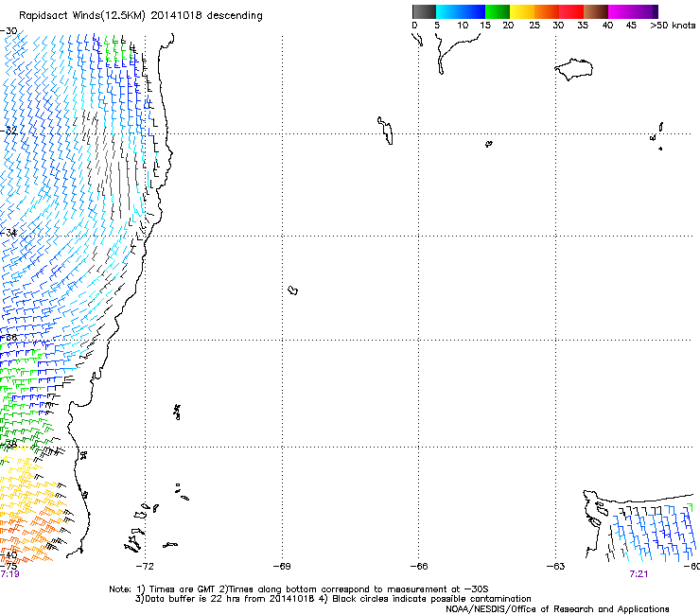700x615 pixels.
Task: Click the purple '7:21' swath time label
Action: coord(639,574)
